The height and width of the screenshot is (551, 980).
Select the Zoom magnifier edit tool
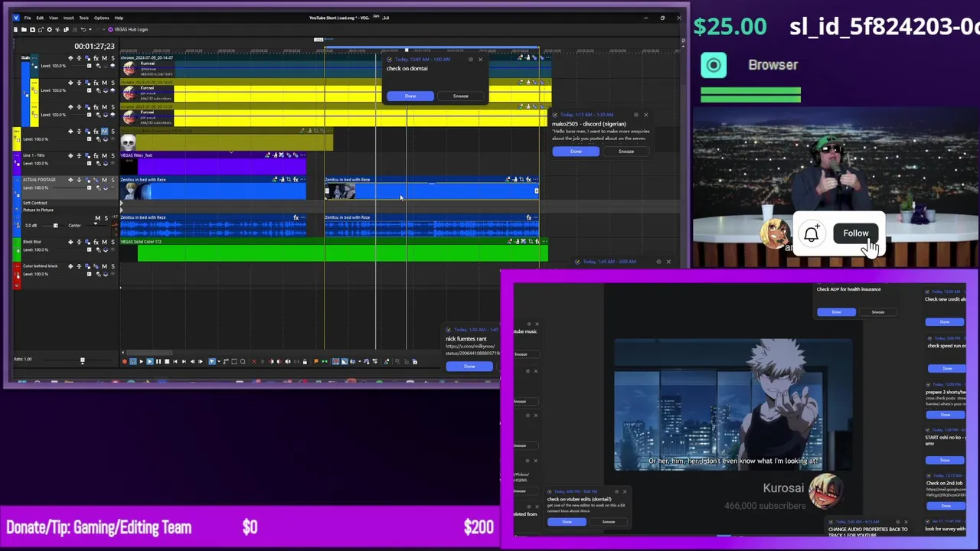(x=243, y=361)
